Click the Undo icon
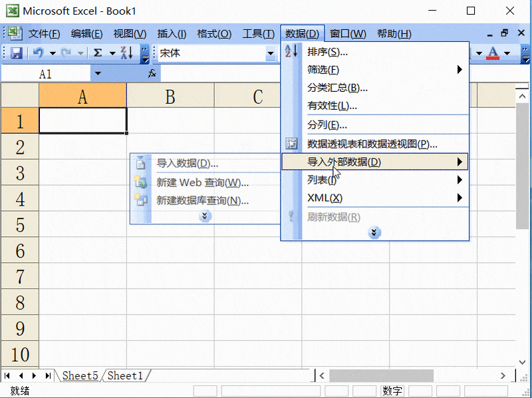The image size is (532, 398). tap(38, 53)
